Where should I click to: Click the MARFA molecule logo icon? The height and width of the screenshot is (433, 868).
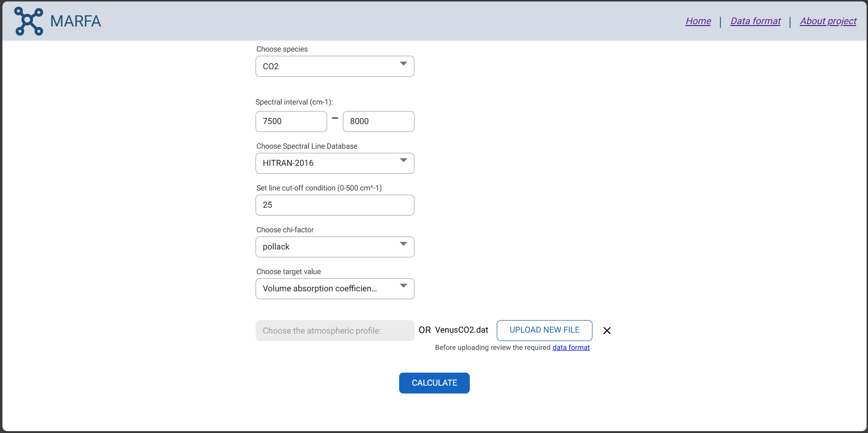(x=29, y=21)
